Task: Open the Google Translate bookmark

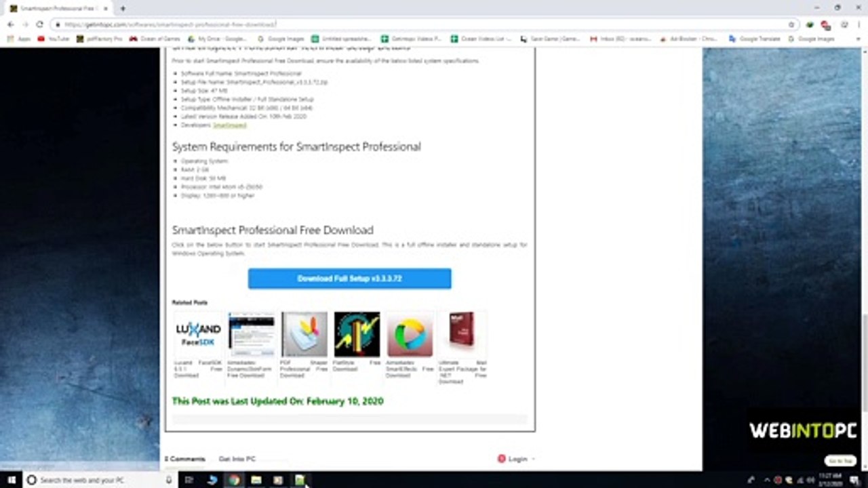Action: [x=755, y=39]
